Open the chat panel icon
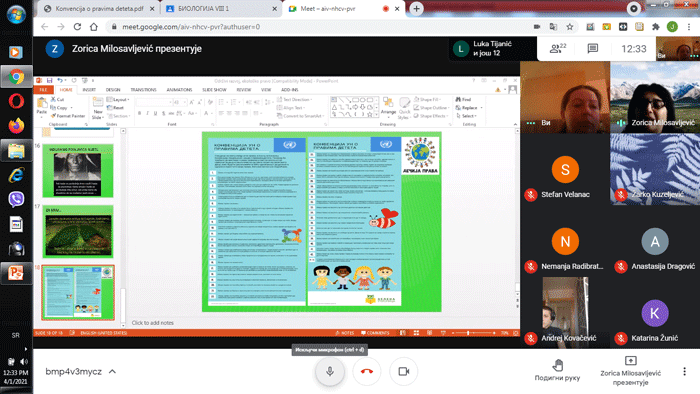Viewport: 700px width, 394px height. point(592,48)
